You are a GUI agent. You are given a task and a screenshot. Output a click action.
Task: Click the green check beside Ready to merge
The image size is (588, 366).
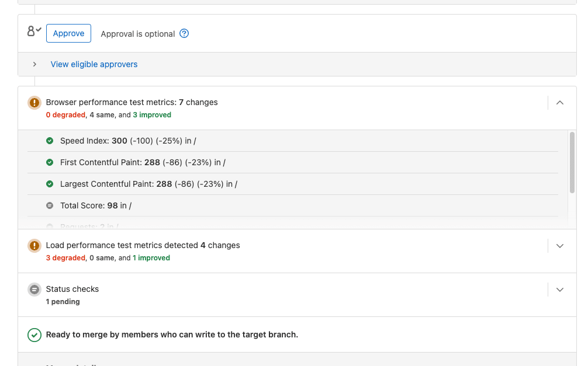pos(34,335)
